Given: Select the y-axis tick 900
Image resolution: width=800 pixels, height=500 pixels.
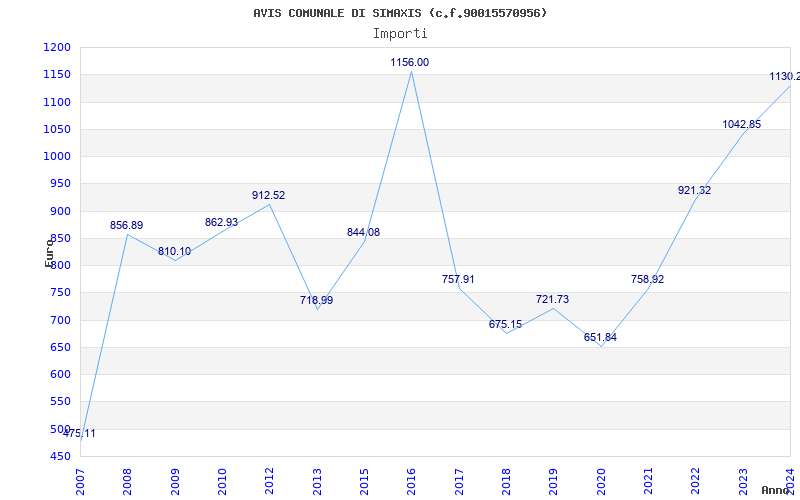Looking at the screenshot, I should [60, 211].
